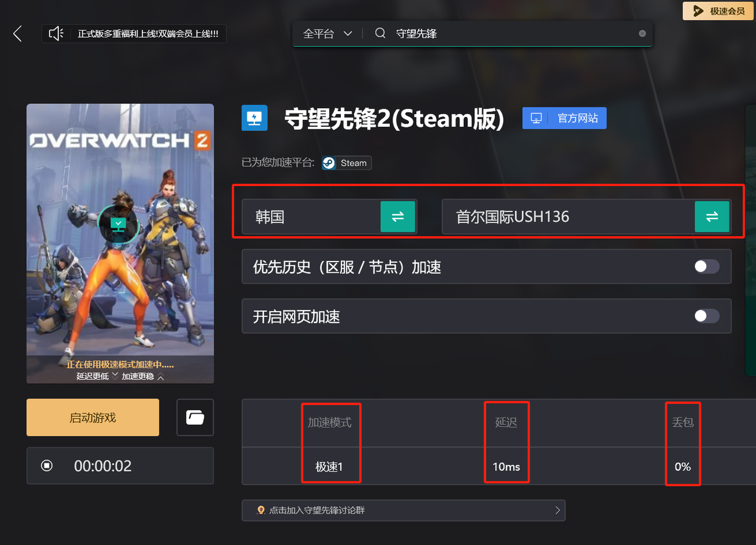Click the 守望先锋2(Steam版) title

coord(395,118)
